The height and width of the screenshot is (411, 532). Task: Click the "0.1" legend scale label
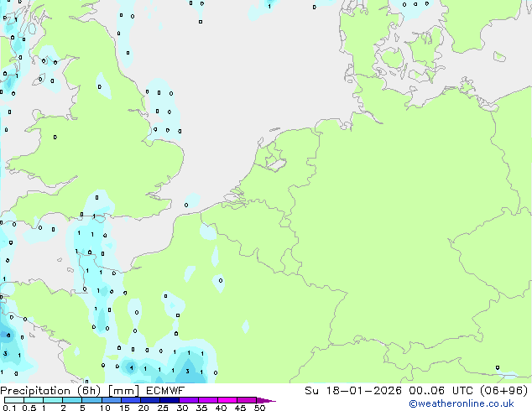tap(9, 408)
